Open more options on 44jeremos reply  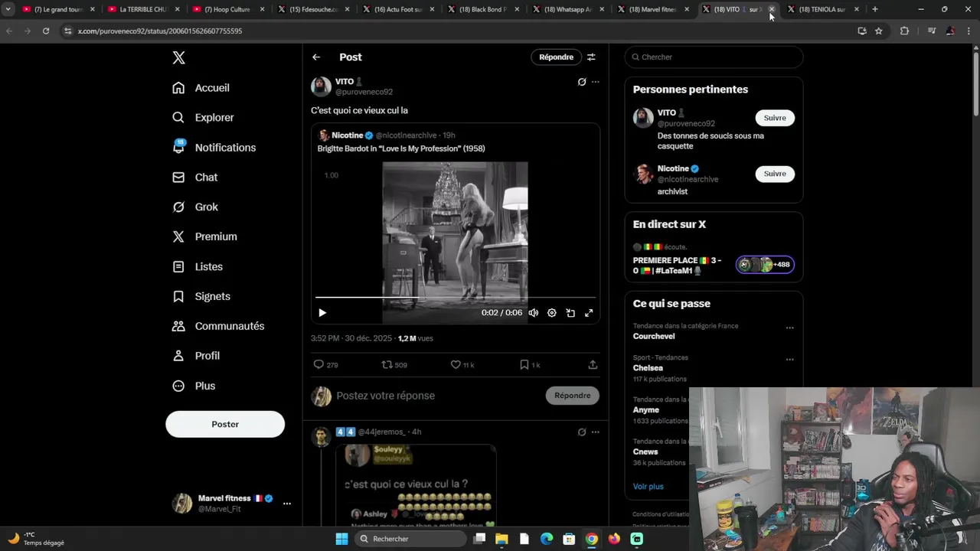[596, 432]
